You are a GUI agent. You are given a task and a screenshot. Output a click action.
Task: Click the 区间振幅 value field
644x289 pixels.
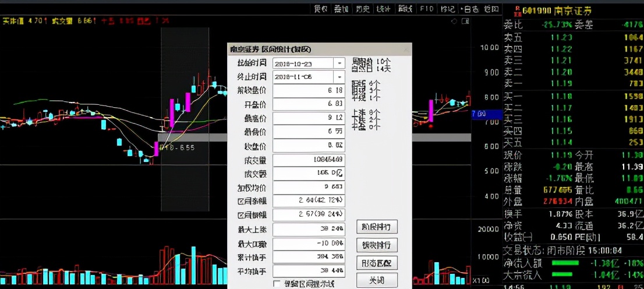tap(309, 214)
